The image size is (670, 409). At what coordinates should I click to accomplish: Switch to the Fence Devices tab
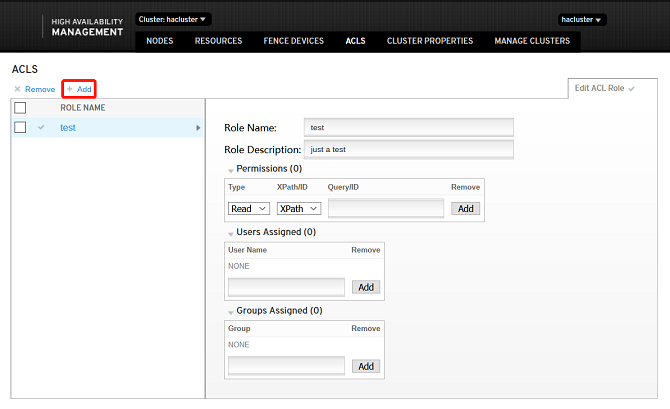(x=293, y=41)
